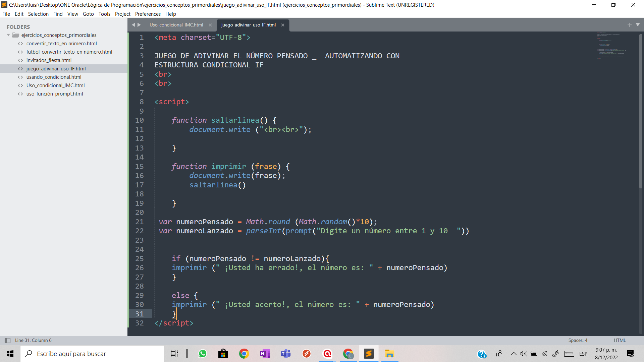Click the file icon beside invitados_fiesta.html

pos(20,60)
